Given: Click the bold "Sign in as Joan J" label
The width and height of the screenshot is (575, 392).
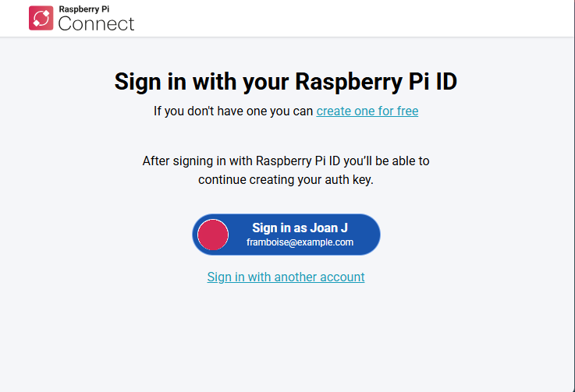Looking at the screenshot, I should click(x=300, y=228).
